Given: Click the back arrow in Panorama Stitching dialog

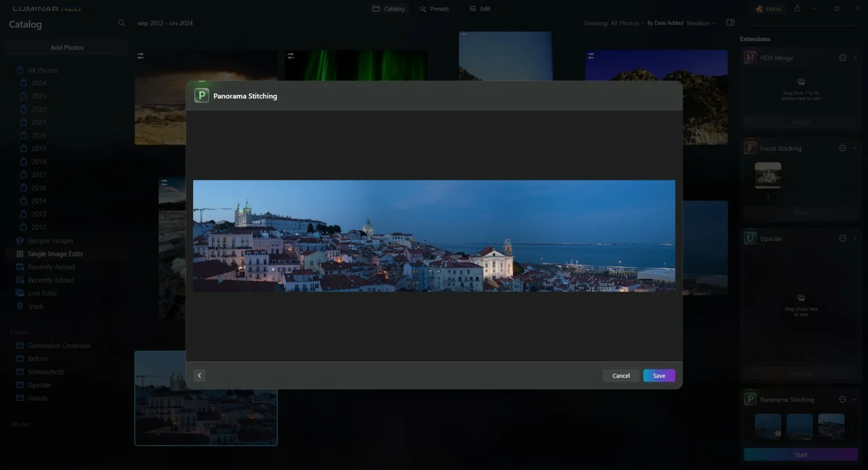Looking at the screenshot, I should [199, 375].
